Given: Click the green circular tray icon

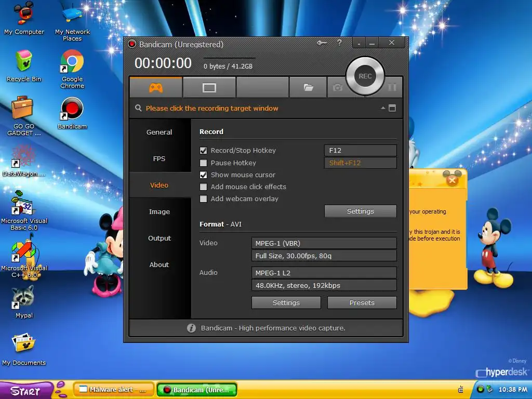Looking at the screenshot, I should click(480, 389).
